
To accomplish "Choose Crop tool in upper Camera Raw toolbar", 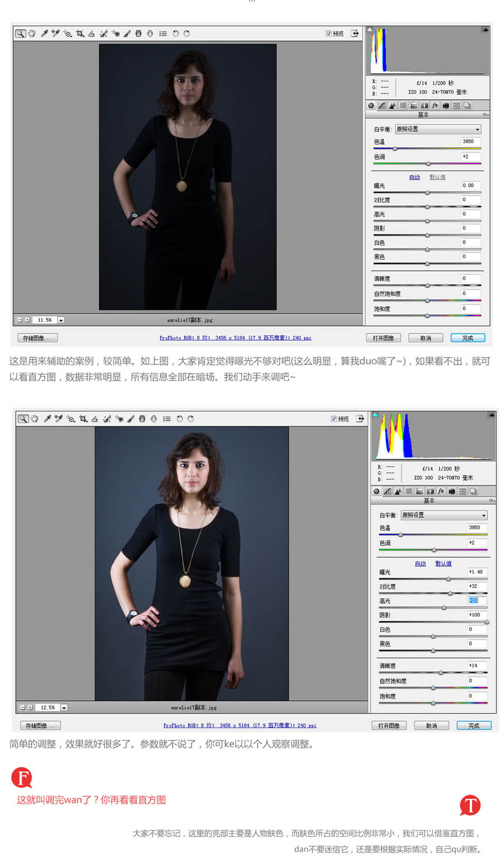I will tap(80, 34).
